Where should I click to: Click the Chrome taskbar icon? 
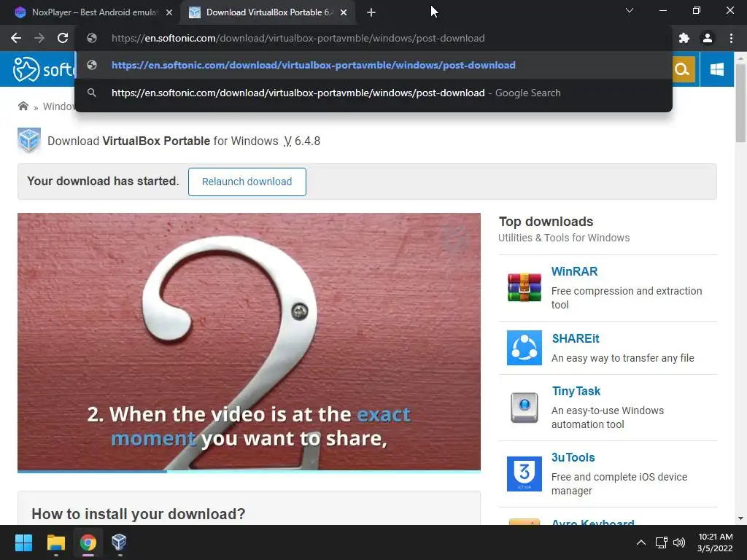click(x=88, y=542)
